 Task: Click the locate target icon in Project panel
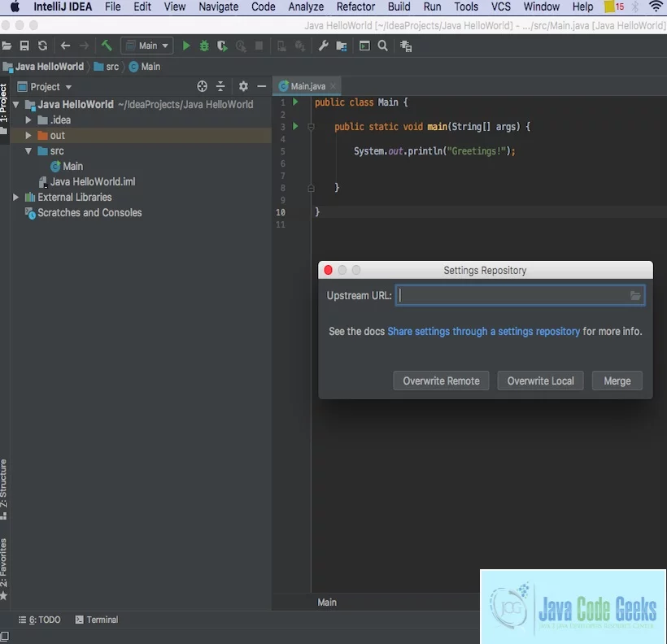click(202, 86)
